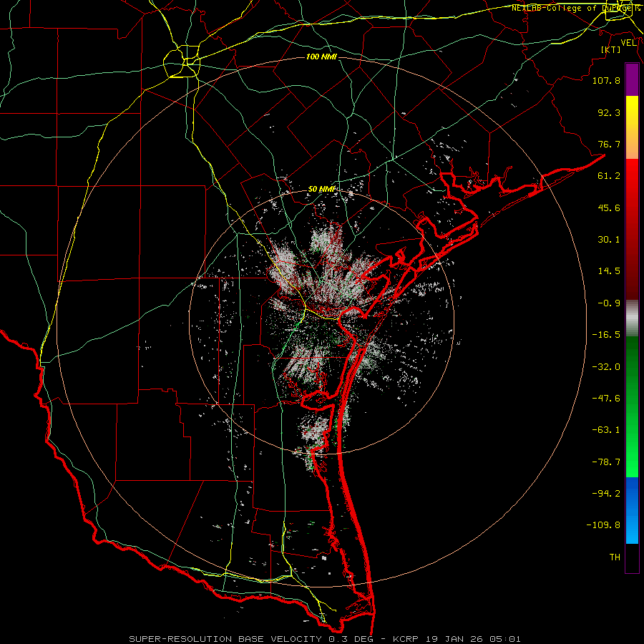Click the 100 NMI range ring label
644x644 pixels.
point(321,57)
